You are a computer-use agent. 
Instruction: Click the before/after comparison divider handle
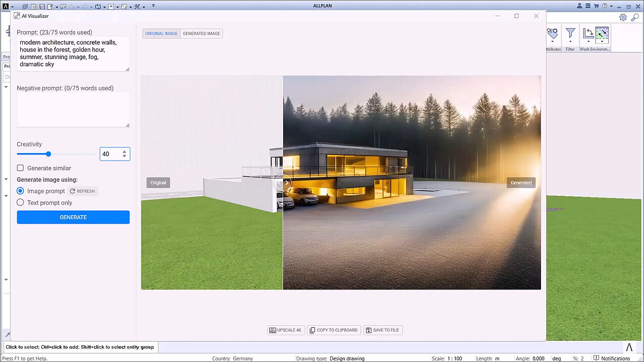point(283,183)
